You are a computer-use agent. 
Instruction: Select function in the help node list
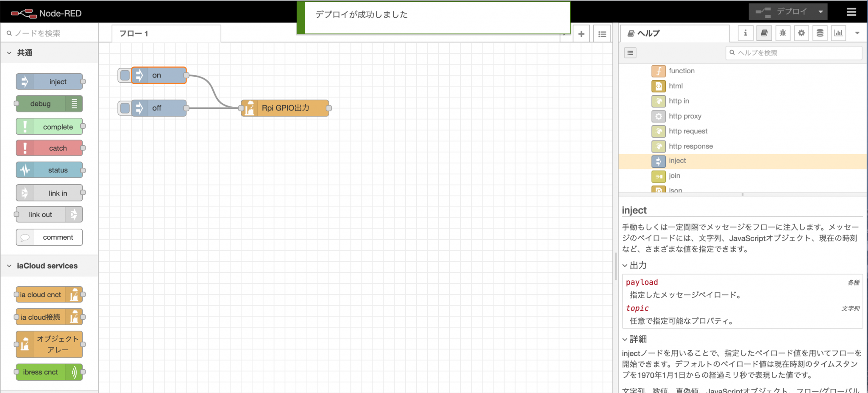(682, 71)
